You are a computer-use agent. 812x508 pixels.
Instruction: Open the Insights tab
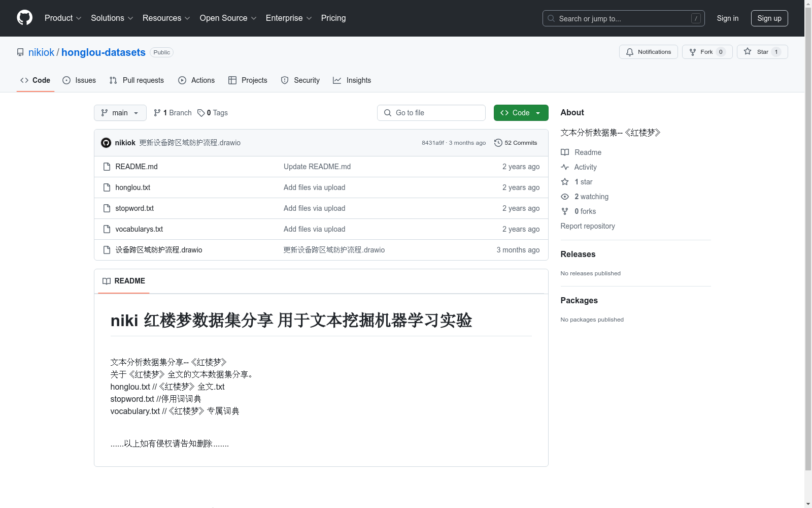point(352,80)
